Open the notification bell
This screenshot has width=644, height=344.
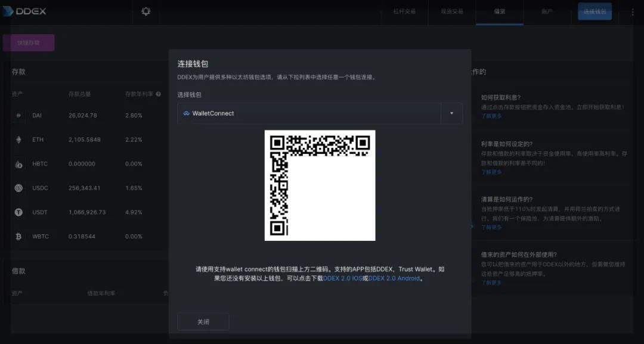145,10
